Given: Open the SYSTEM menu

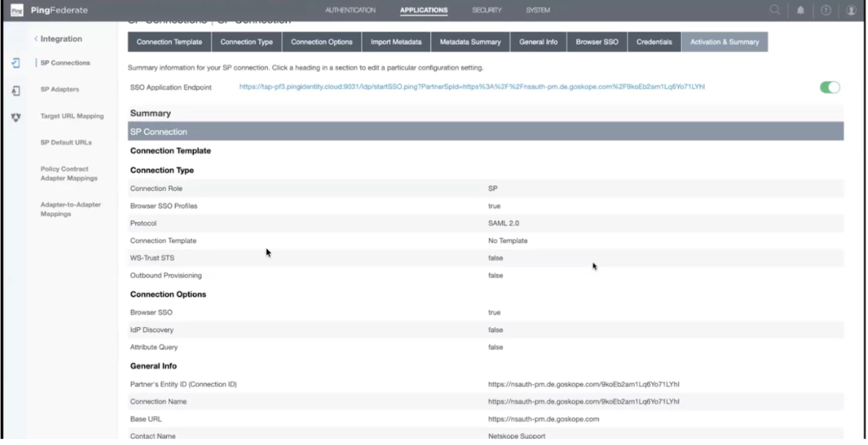Looking at the screenshot, I should [538, 10].
